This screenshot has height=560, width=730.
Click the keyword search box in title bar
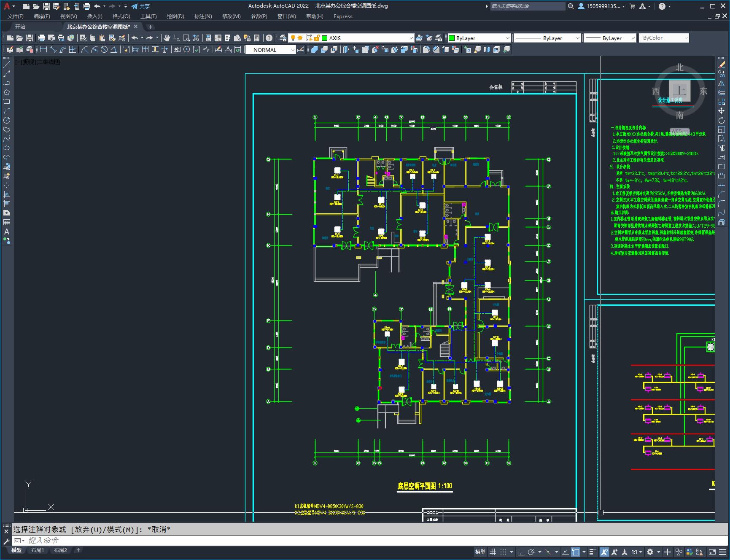(x=527, y=6)
